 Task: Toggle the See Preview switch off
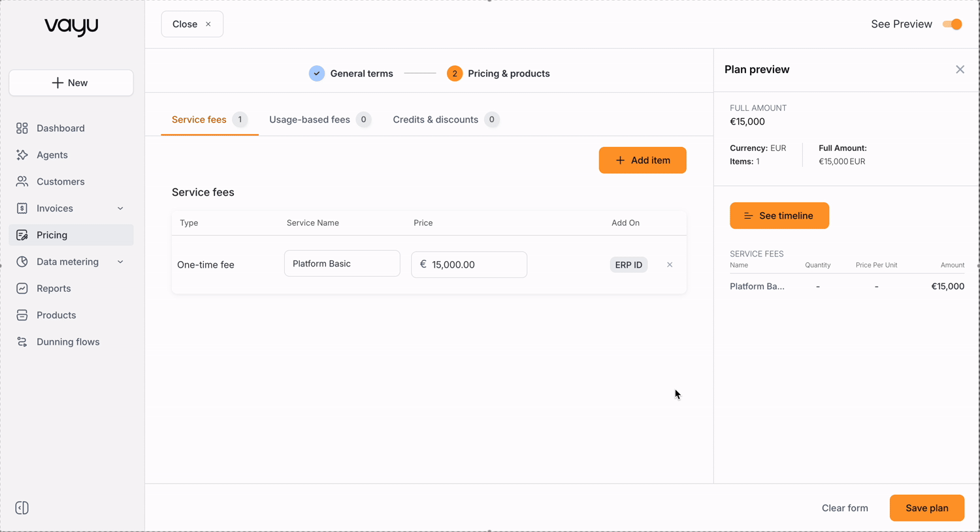(x=953, y=24)
